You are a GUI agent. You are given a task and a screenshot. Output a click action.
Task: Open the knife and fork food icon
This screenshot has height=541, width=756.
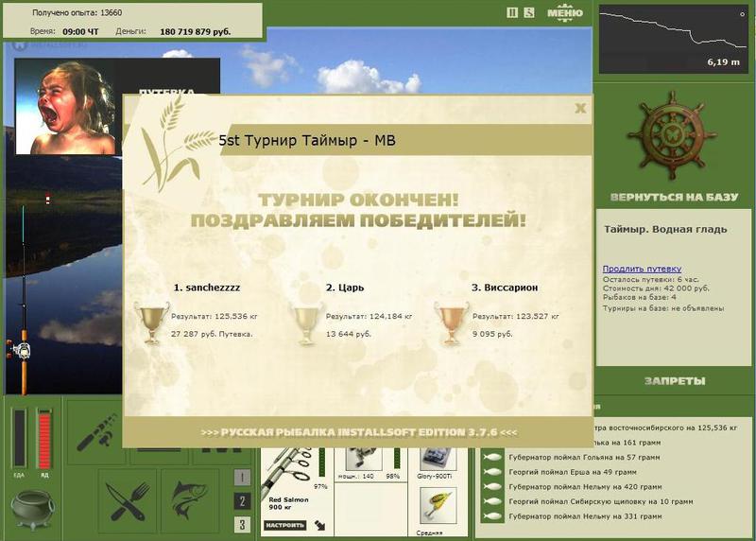pyautogui.click(x=128, y=501)
